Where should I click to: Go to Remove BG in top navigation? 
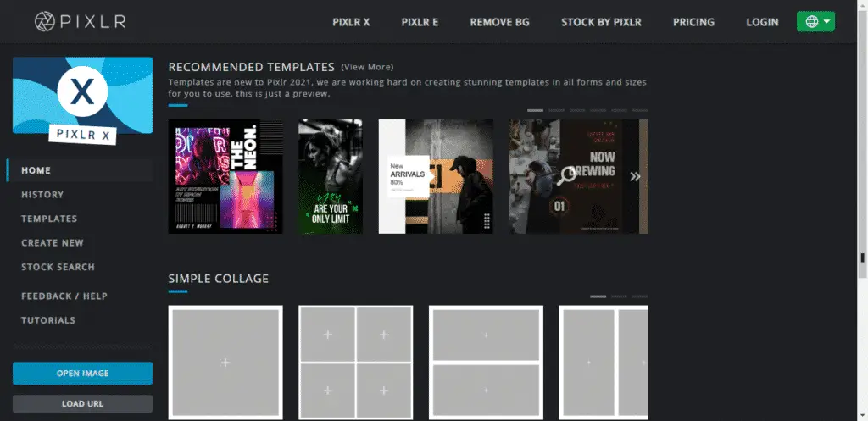499,22
